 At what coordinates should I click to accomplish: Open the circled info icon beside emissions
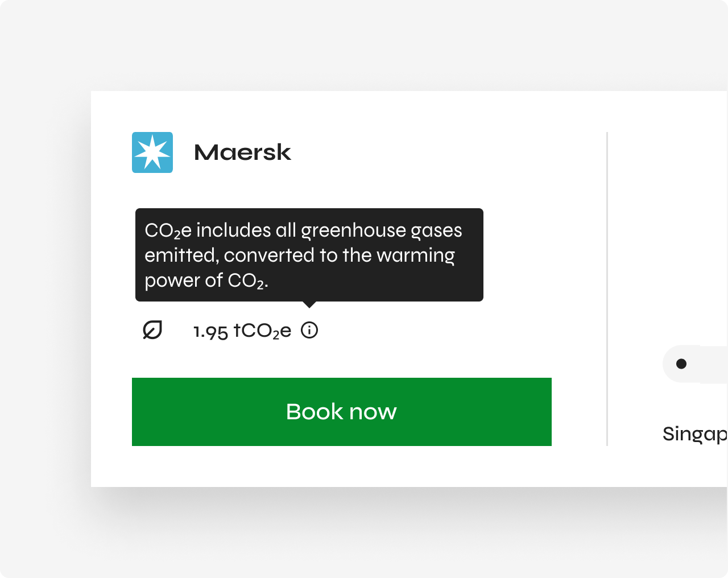309,330
